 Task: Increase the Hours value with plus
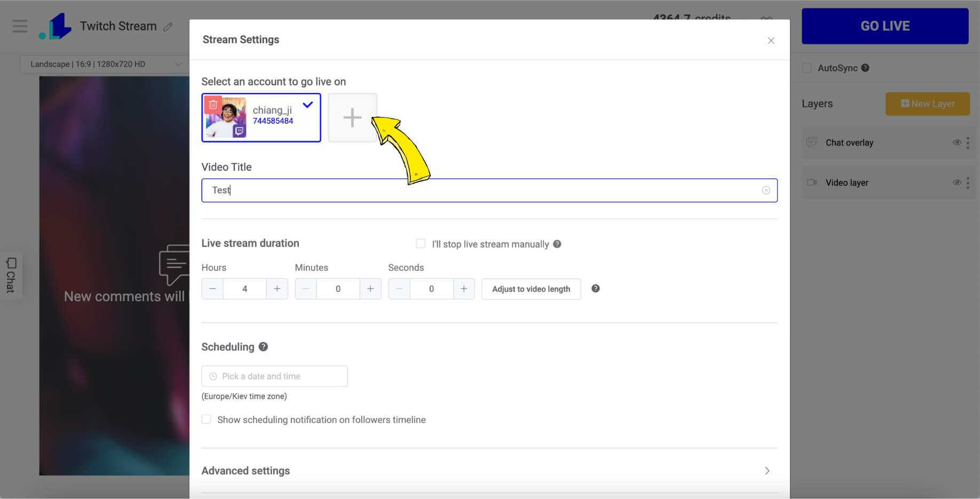(277, 289)
